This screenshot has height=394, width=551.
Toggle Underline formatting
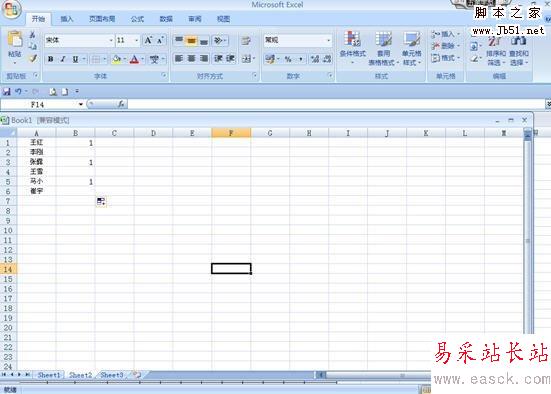(x=75, y=59)
